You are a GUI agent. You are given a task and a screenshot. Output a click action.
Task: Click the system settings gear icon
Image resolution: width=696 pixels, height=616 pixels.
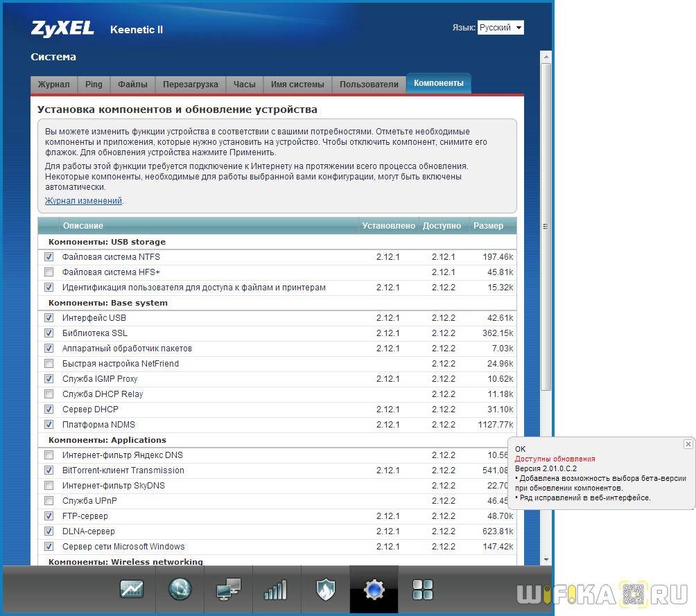pos(374,590)
